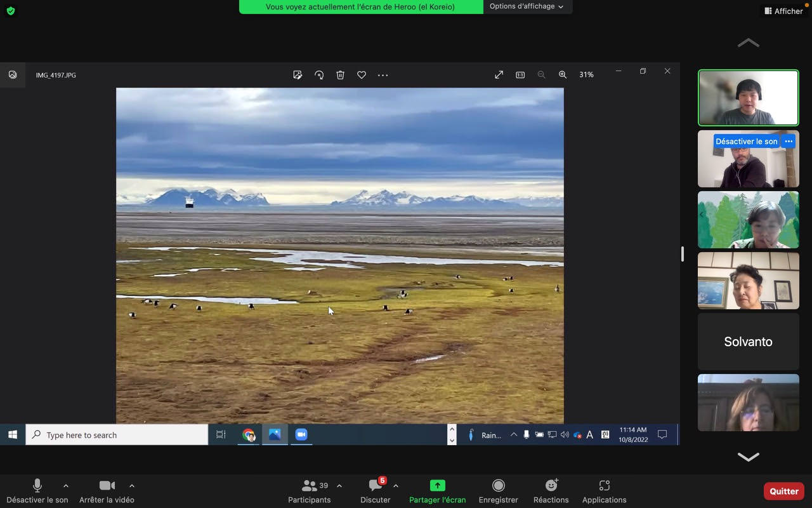Click Partager l'écran to share screen
The width and height of the screenshot is (812, 508).
pos(437,491)
